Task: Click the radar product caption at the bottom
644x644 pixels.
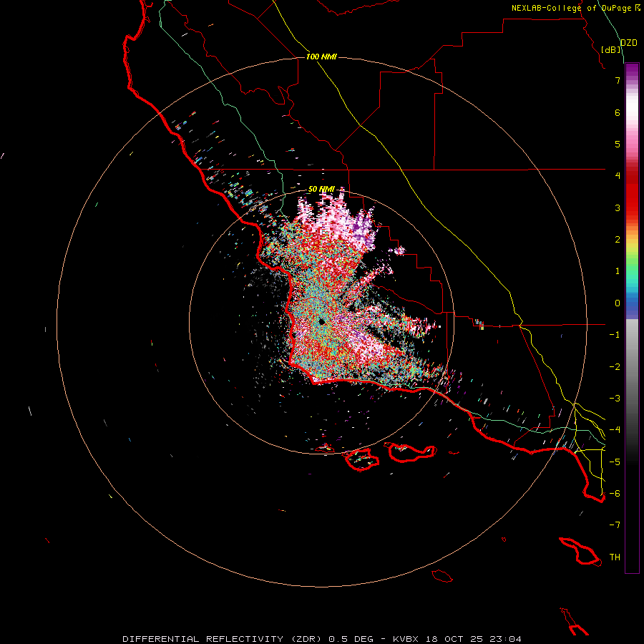Action: 322,639
